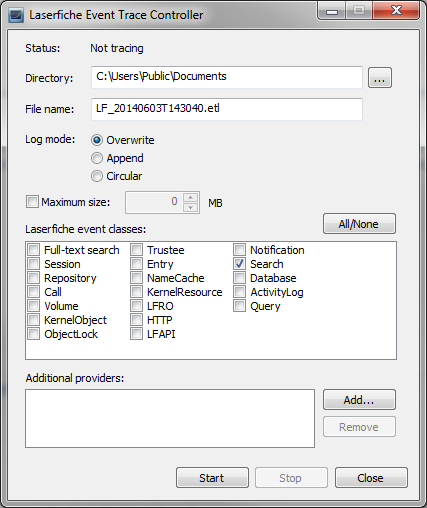
Task: Click the Maximum size value field
Action: (154, 202)
